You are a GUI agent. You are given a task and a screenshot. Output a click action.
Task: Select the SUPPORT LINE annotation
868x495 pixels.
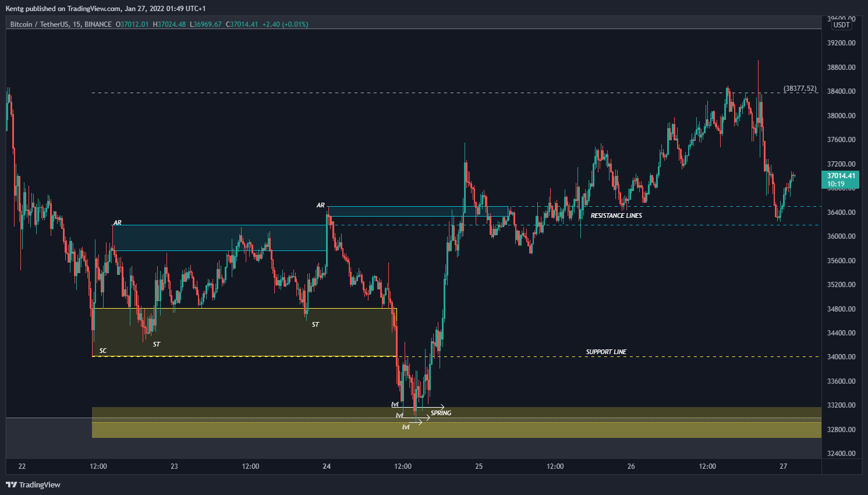(606, 352)
